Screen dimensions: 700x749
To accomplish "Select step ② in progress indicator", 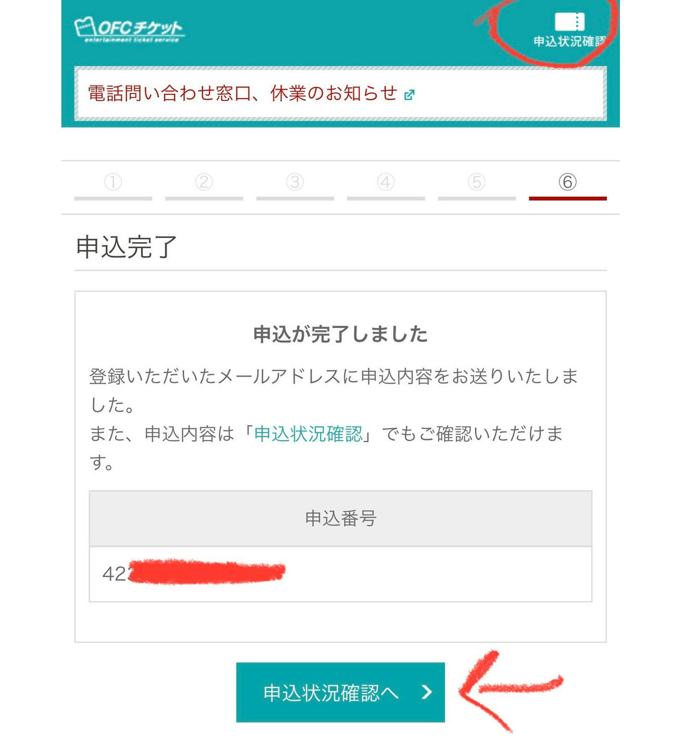I will 204,182.
